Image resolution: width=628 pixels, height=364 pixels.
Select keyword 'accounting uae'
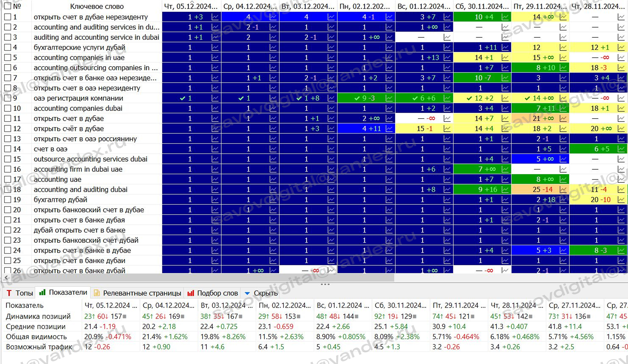57,179
